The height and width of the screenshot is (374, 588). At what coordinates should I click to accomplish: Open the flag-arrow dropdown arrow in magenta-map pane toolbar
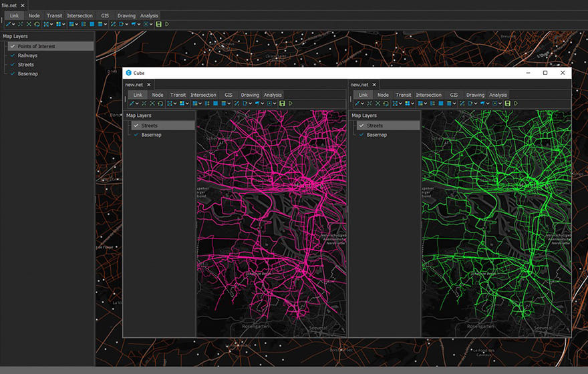(x=263, y=104)
